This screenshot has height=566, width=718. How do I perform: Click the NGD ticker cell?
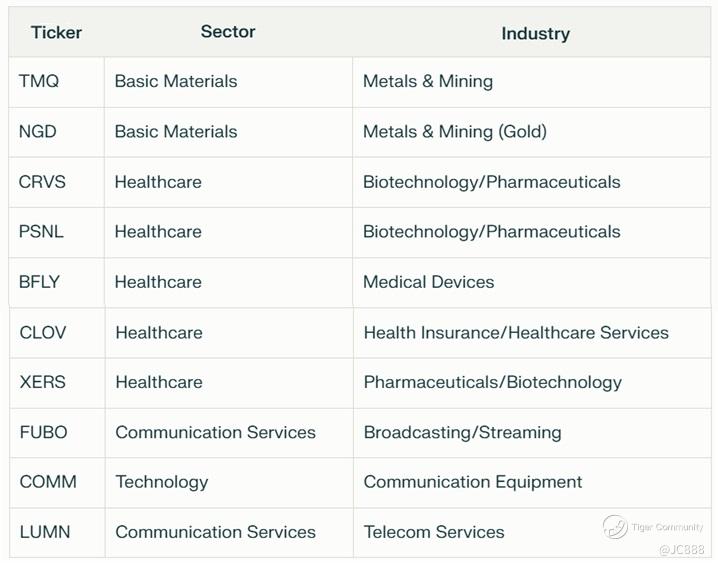pyautogui.click(x=38, y=131)
